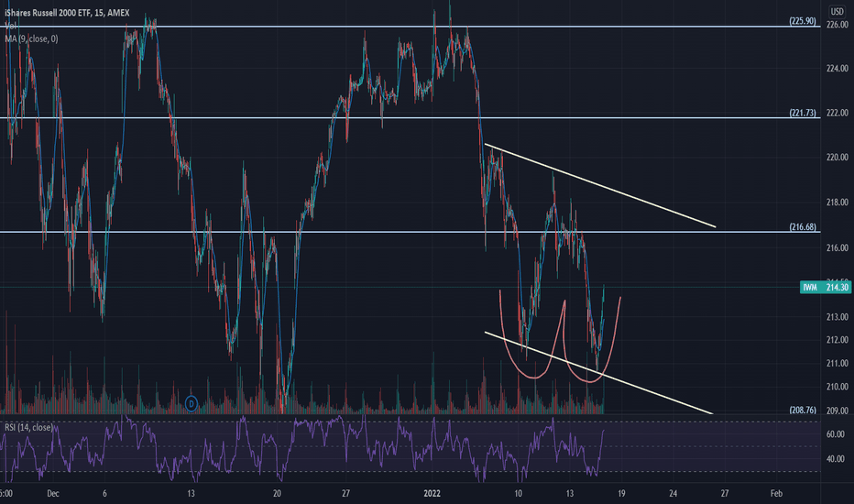Click the USD currency label

click(x=837, y=11)
